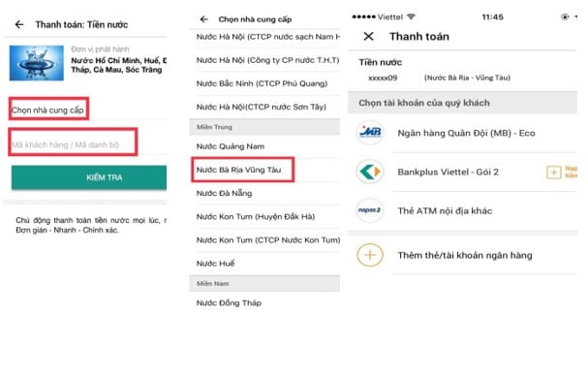This screenshot has height=380, width=588.
Task: Select Nước Kon Tum (CTCP Nước Kon Tum)
Action: click(x=267, y=240)
